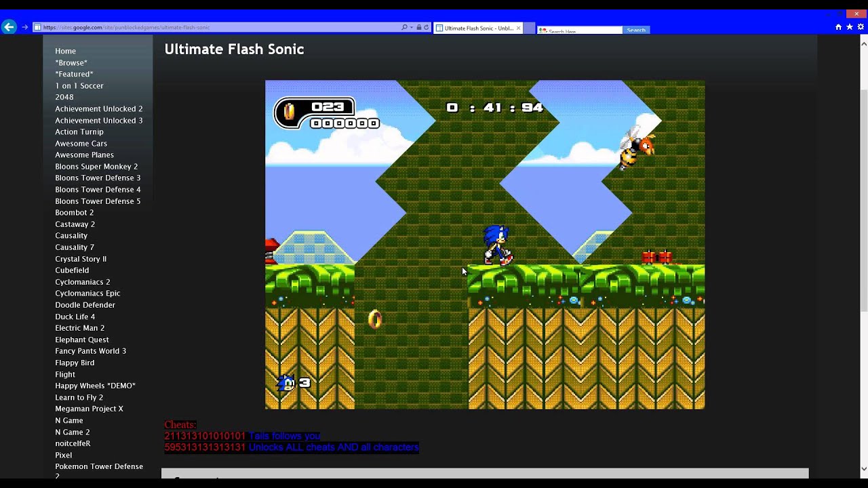This screenshot has height=488, width=868.
Task: Open Bloons Super Monkey 2 link
Action: [x=96, y=166]
